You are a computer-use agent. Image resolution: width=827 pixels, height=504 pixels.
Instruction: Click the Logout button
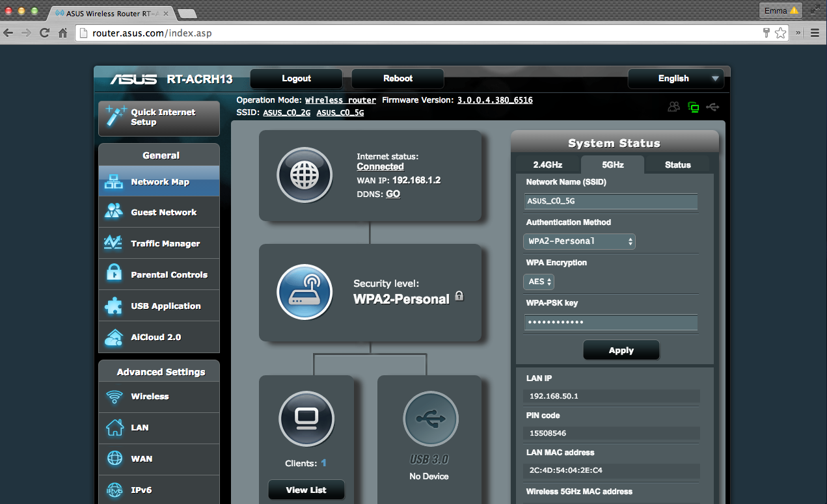pyautogui.click(x=296, y=79)
